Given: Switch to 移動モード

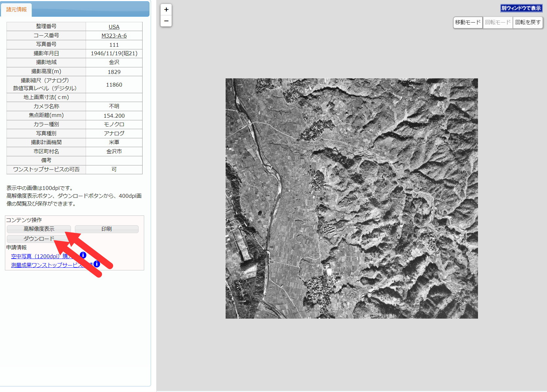Looking at the screenshot, I should coord(468,22).
